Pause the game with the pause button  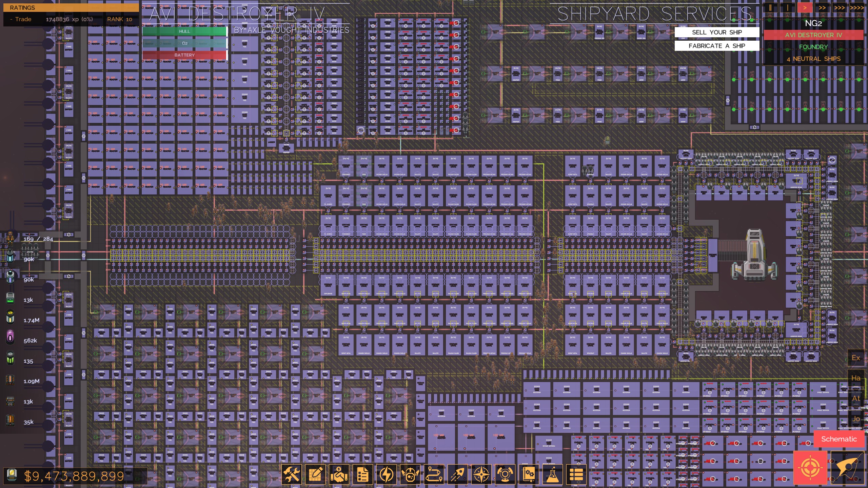click(x=770, y=8)
